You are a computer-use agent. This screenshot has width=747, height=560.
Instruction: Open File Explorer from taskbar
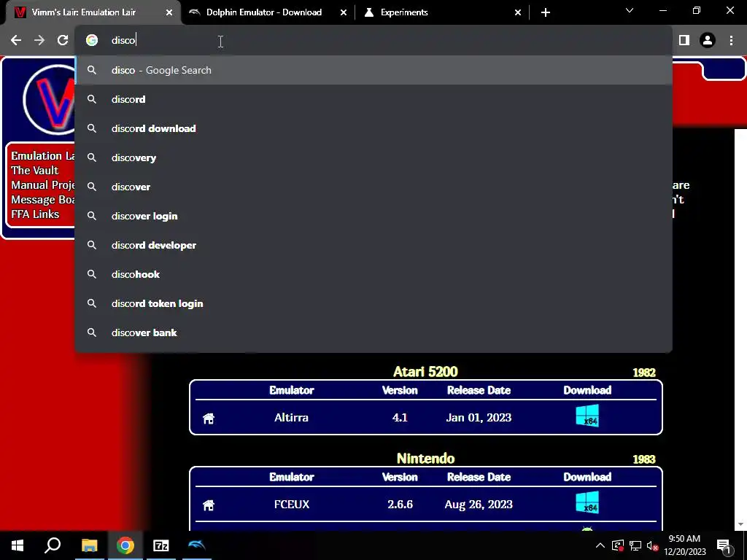point(89,545)
